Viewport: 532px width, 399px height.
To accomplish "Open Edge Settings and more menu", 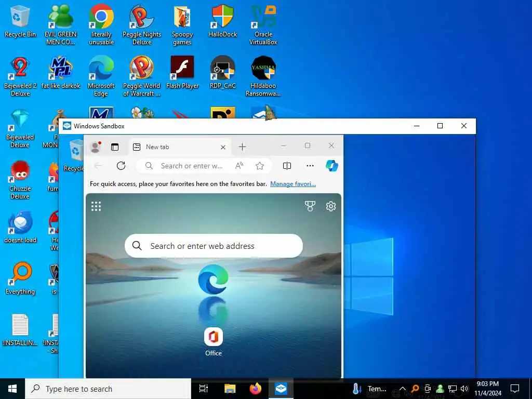I will (x=310, y=166).
